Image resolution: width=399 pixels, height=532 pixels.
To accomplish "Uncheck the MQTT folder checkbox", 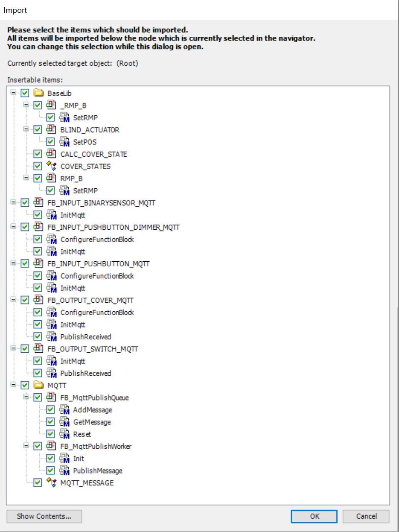I will 25,385.
